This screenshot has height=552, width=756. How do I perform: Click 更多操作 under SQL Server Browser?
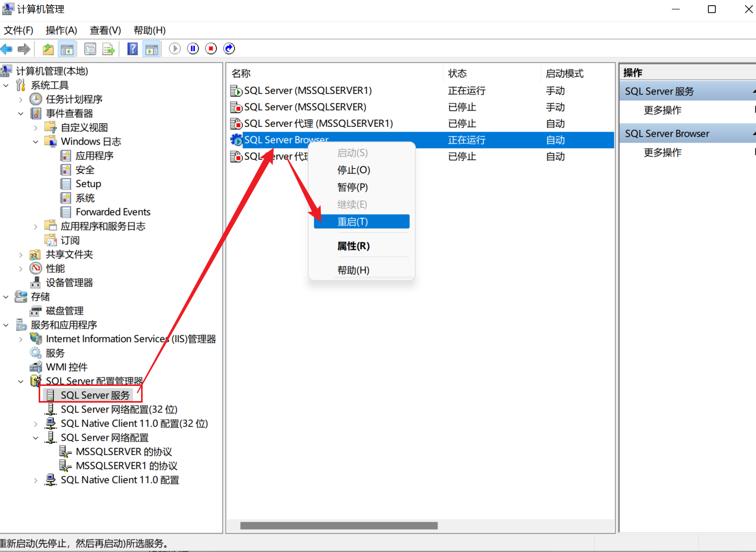pos(662,152)
